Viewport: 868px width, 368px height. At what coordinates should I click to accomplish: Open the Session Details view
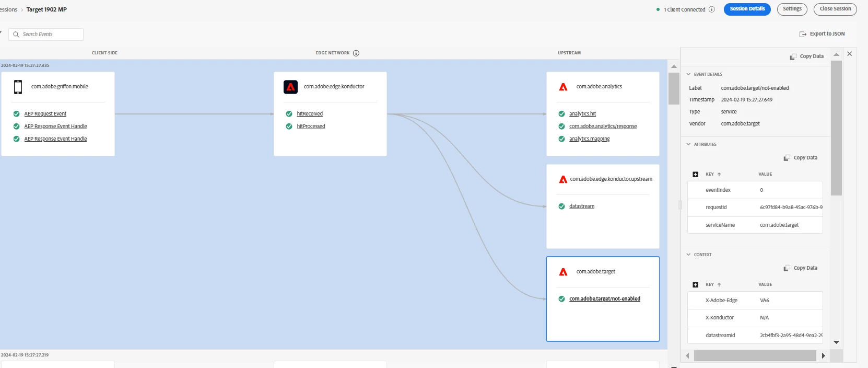coord(747,9)
